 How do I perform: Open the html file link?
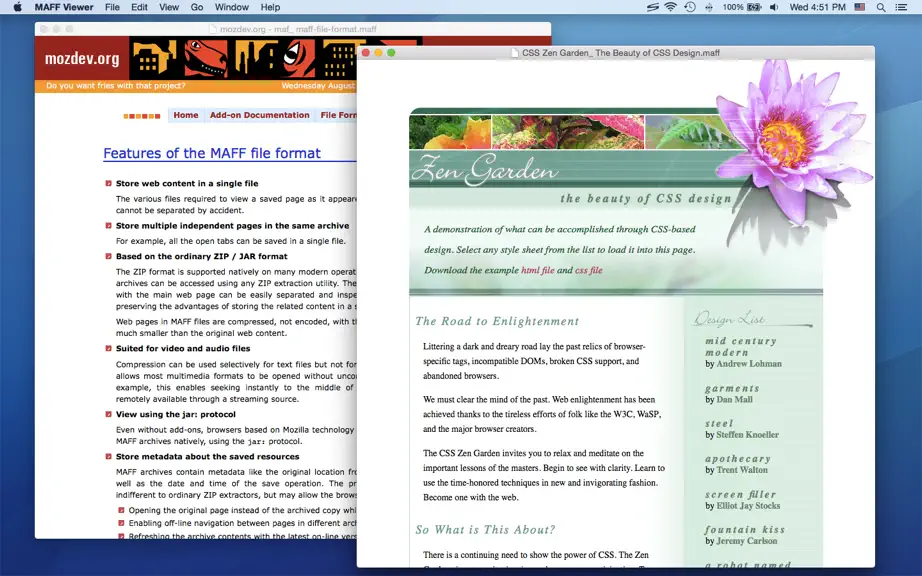(x=537, y=270)
